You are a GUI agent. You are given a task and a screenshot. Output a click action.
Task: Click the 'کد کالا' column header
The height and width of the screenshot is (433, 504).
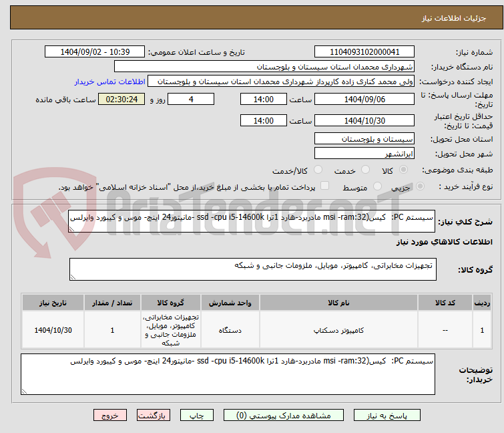[445, 303]
